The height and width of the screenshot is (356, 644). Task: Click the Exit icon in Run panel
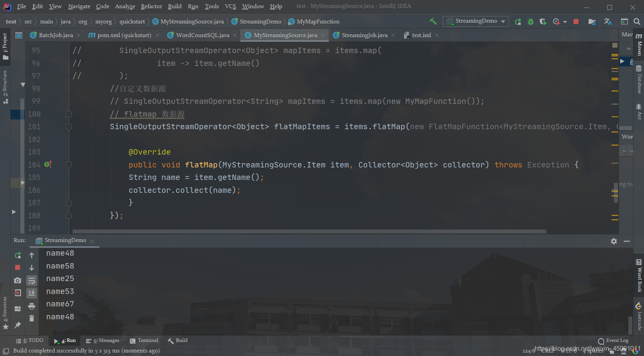click(18, 293)
